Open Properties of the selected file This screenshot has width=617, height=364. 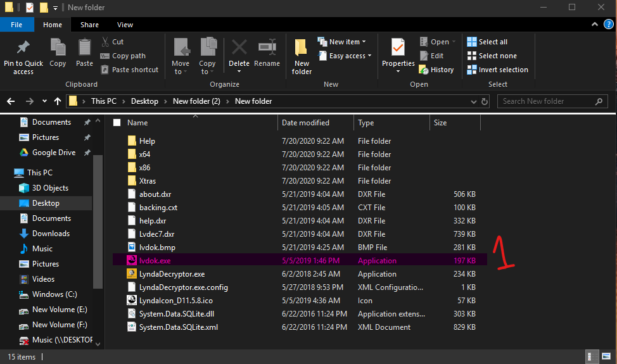[x=398, y=53]
